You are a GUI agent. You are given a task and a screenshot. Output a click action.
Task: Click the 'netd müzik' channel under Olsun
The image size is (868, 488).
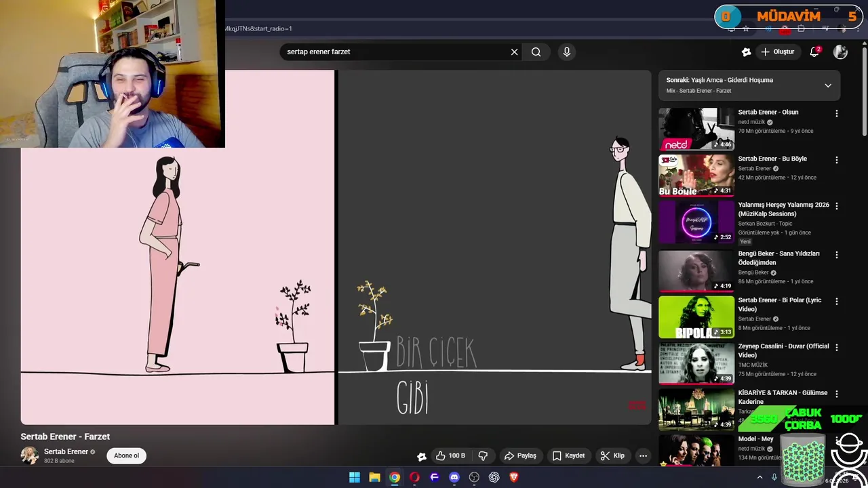click(x=751, y=122)
